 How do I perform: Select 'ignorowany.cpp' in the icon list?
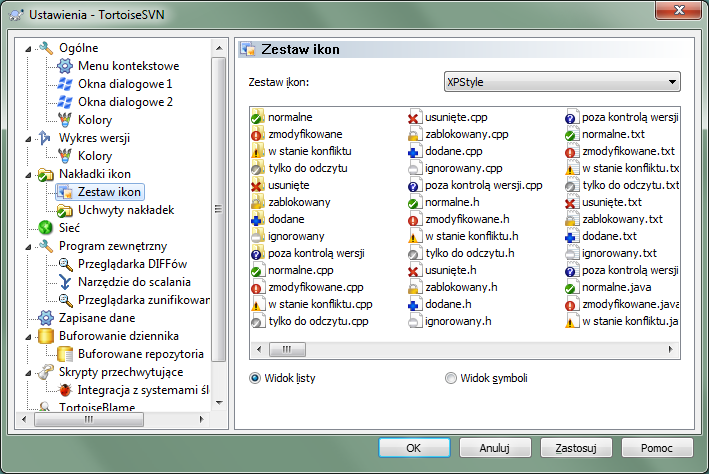coord(463,168)
